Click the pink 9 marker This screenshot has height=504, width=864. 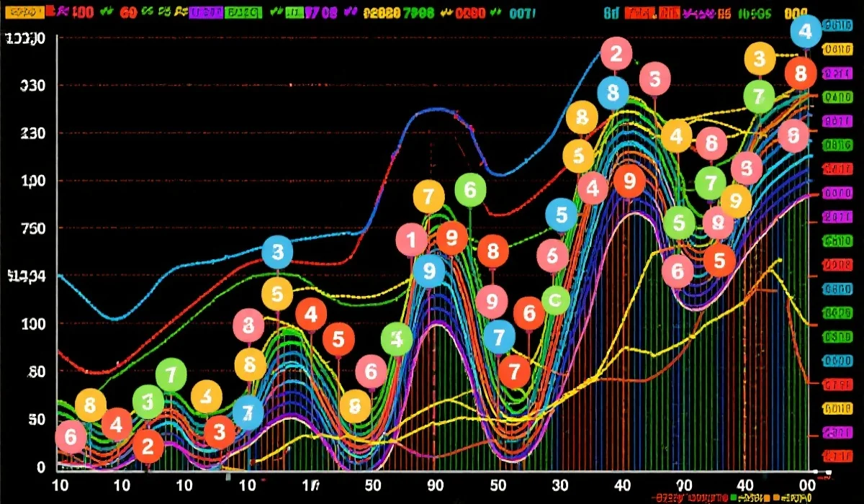tap(492, 301)
